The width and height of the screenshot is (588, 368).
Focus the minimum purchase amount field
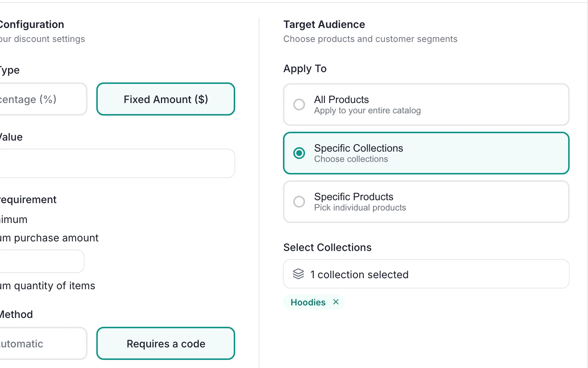pos(42,261)
